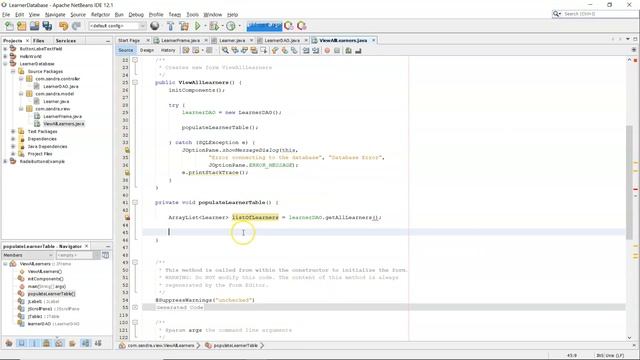Toggle Rectangular Selection in editor toolbar

[x=264, y=50]
